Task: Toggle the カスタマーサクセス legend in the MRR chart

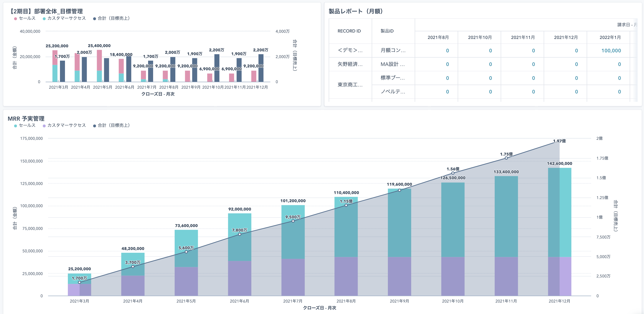Action: pos(64,125)
